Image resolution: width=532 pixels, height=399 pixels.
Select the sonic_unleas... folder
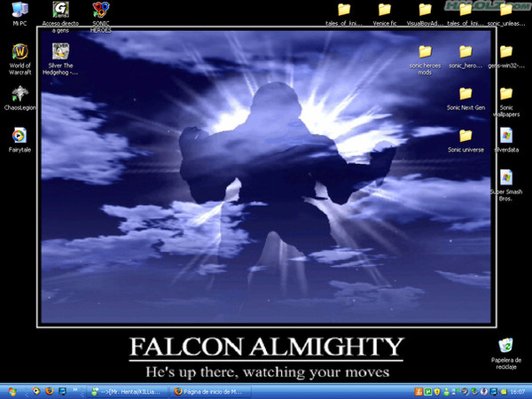pos(506,14)
